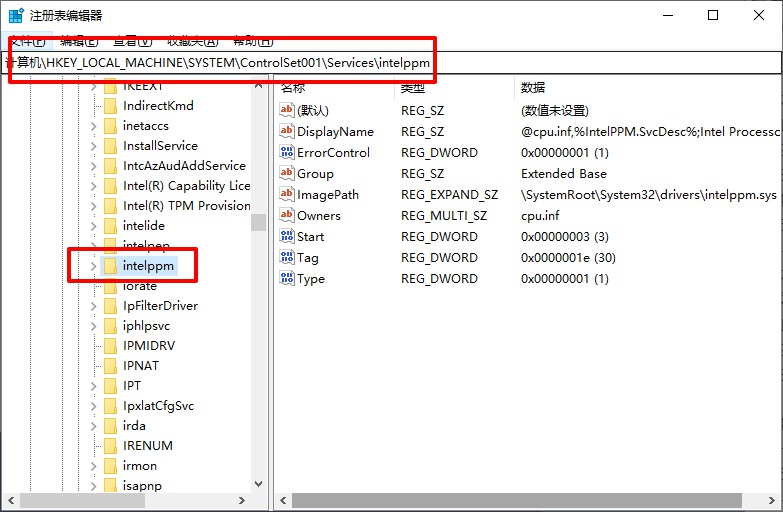Click the folder icon for the intelppm key
Screen dimensions: 783x512
click(x=110, y=266)
